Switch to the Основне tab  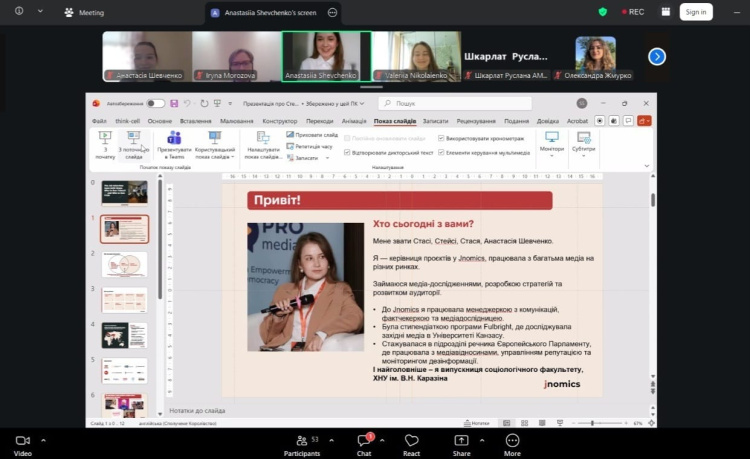click(x=159, y=121)
